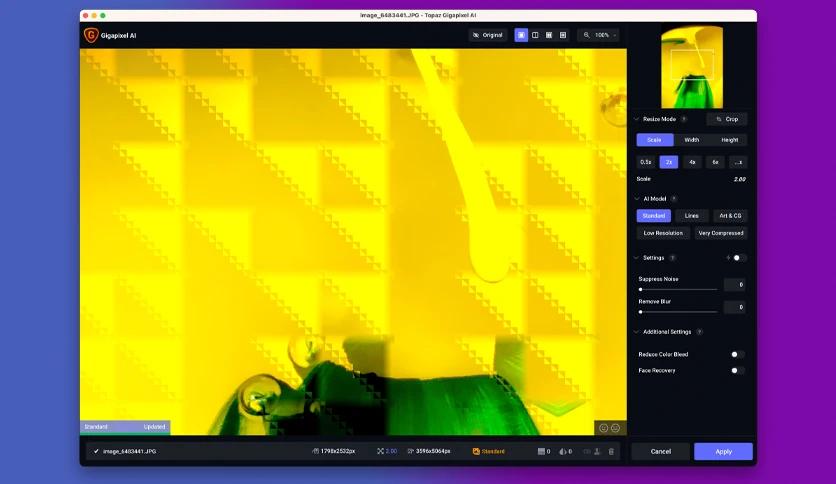Select the single view layout icon
The width and height of the screenshot is (836, 484).
coord(521,35)
